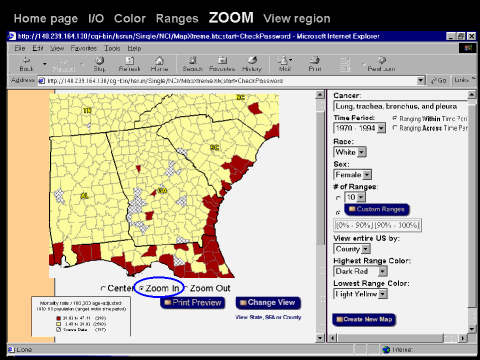Open the Search toolbar icon
This screenshot has width=480, height=360.
(x=193, y=60)
